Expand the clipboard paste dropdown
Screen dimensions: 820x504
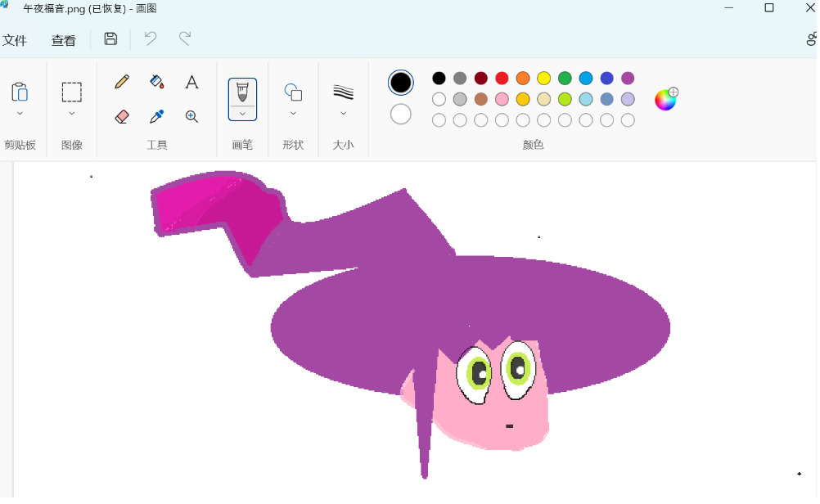coord(20,114)
